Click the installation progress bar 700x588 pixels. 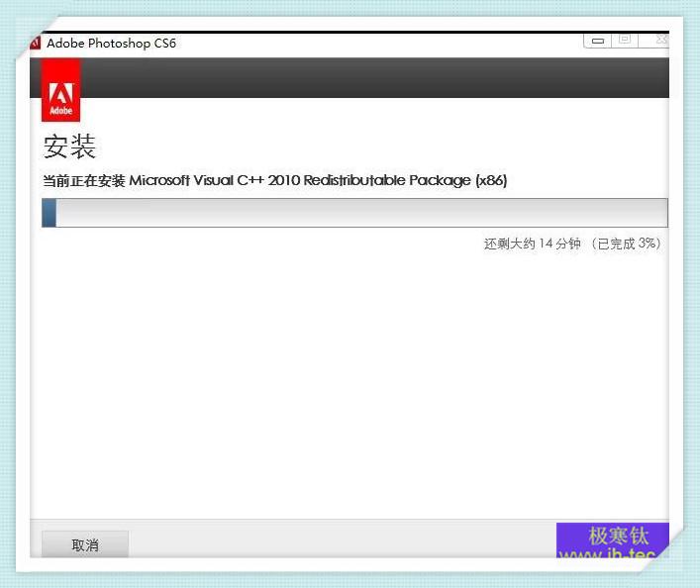click(x=354, y=213)
